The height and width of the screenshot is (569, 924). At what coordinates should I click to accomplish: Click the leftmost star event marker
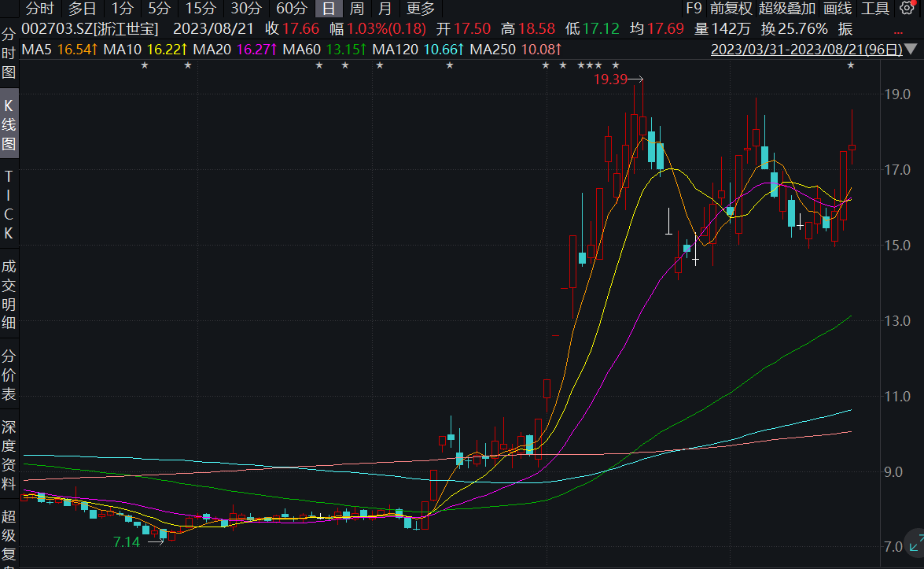pos(144,65)
